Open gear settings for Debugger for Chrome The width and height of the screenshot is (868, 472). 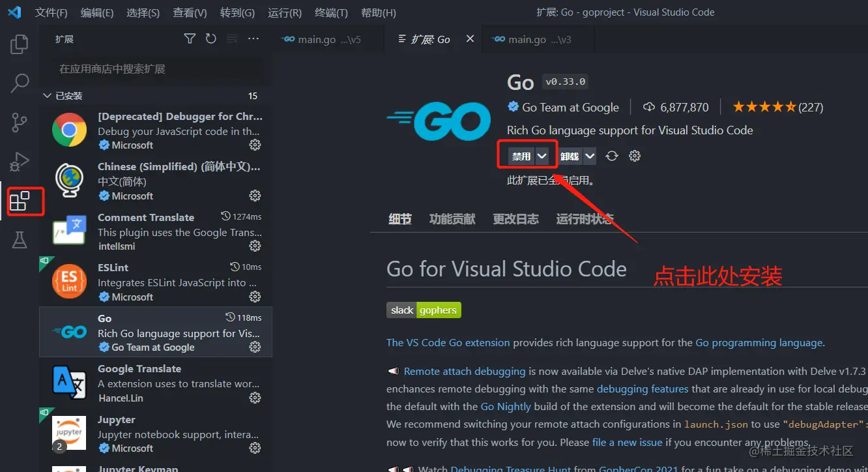255,145
